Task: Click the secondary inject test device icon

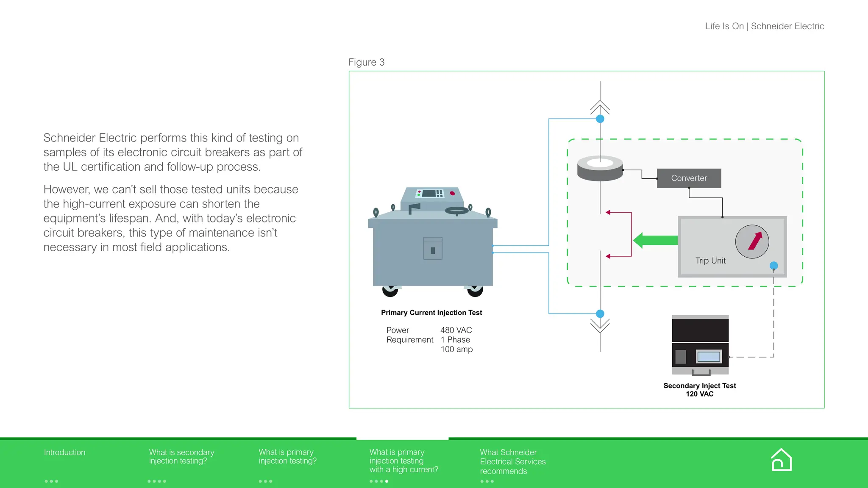Action: [x=700, y=345]
